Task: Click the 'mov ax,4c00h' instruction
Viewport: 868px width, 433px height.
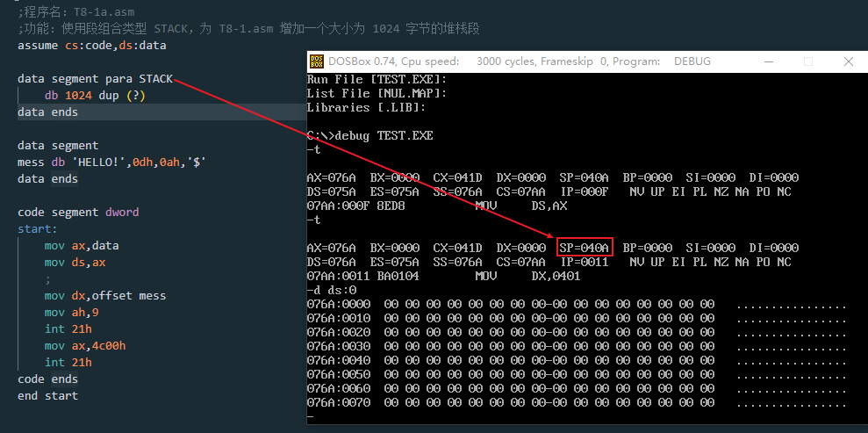Action: click(85, 345)
